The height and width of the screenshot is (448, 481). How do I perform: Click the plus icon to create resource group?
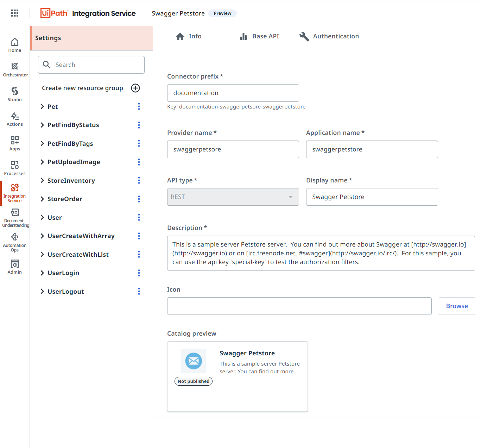tap(135, 88)
